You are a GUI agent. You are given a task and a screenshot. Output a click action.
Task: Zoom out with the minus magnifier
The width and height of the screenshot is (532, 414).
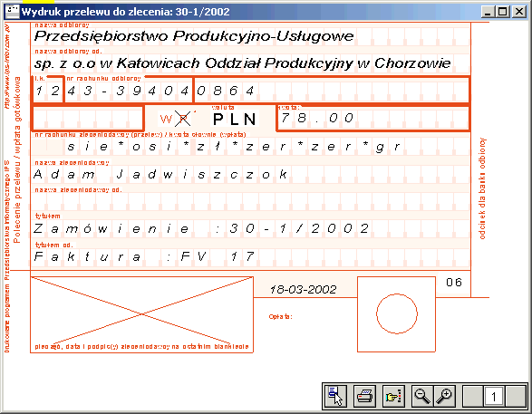click(421, 396)
